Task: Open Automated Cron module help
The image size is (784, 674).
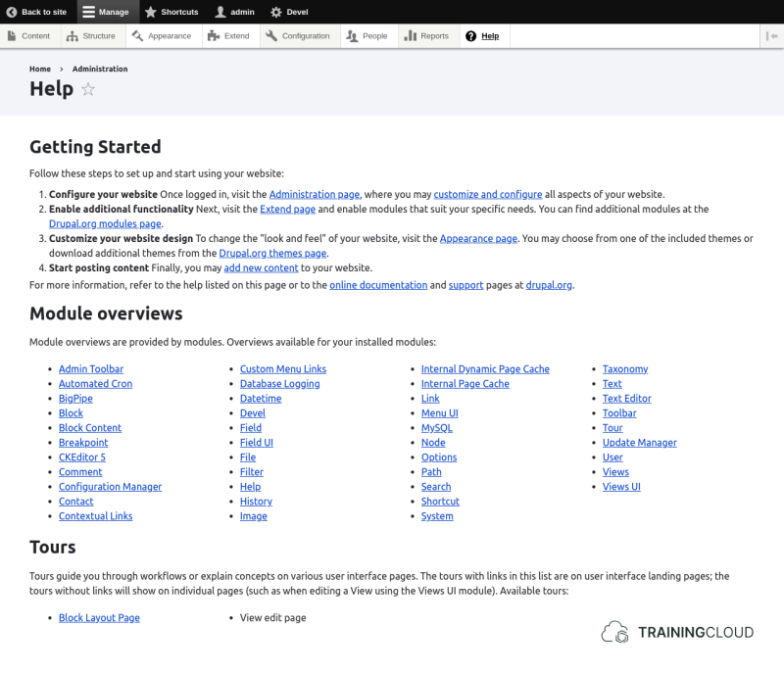Action: (95, 384)
